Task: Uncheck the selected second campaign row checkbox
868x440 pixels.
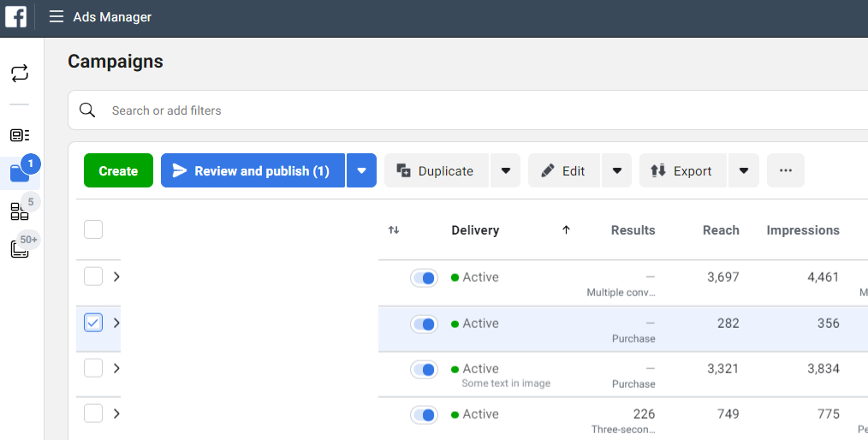Action: 93,323
